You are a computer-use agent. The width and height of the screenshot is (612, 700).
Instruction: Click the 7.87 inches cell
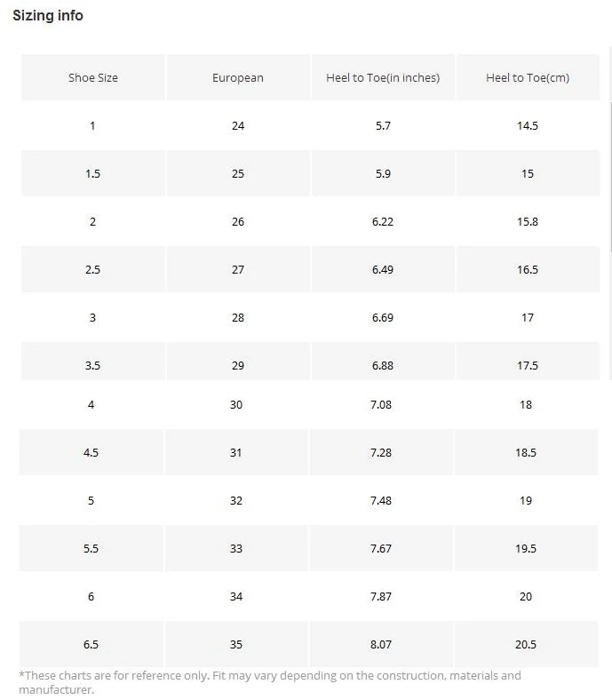(x=381, y=597)
